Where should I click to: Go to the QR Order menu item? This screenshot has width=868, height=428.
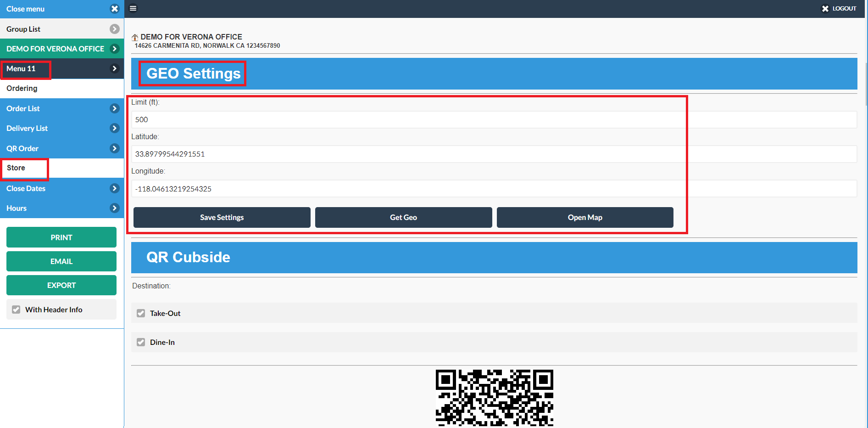point(62,148)
